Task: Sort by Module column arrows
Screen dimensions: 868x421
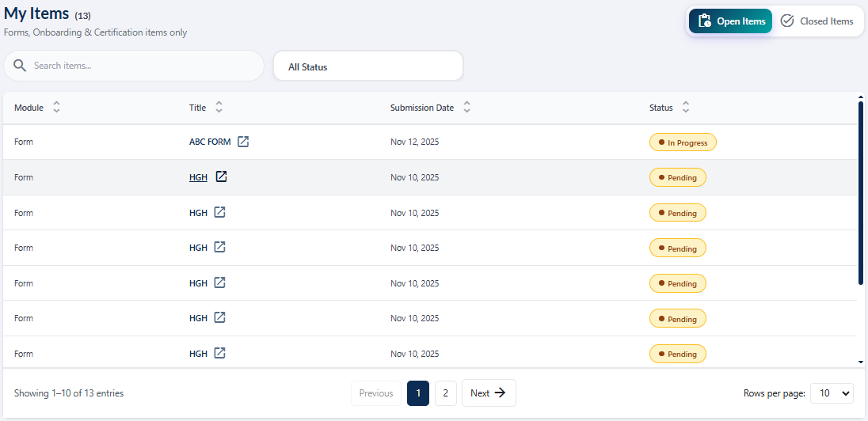Action: pyautogui.click(x=56, y=108)
